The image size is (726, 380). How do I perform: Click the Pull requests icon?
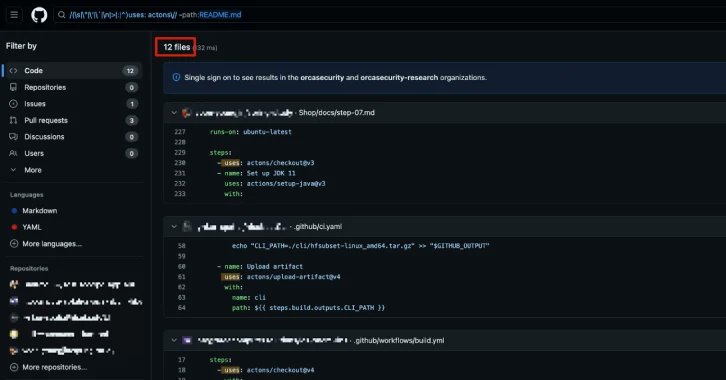(13, 120)
